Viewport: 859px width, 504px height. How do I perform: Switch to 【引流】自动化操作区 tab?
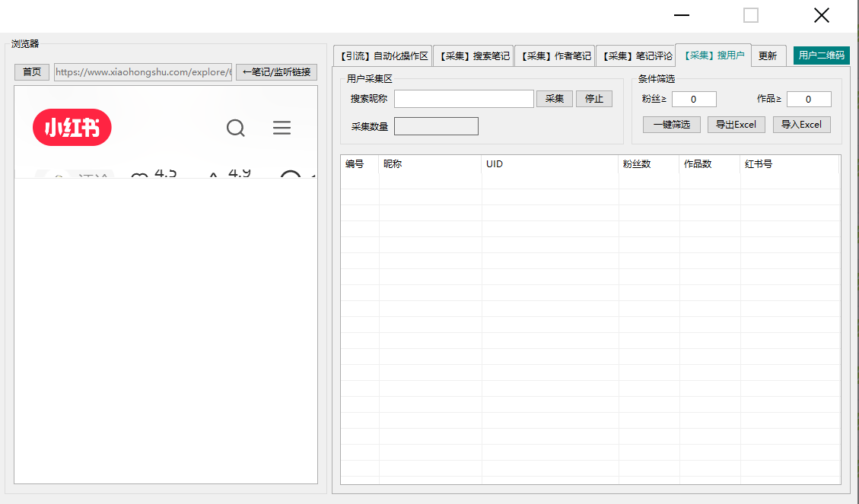383,55
